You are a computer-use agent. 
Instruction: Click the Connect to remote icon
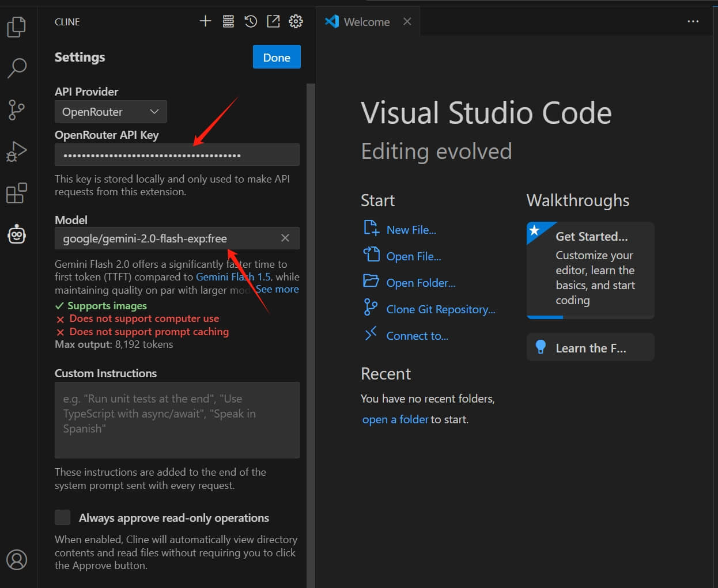[371, 333]
